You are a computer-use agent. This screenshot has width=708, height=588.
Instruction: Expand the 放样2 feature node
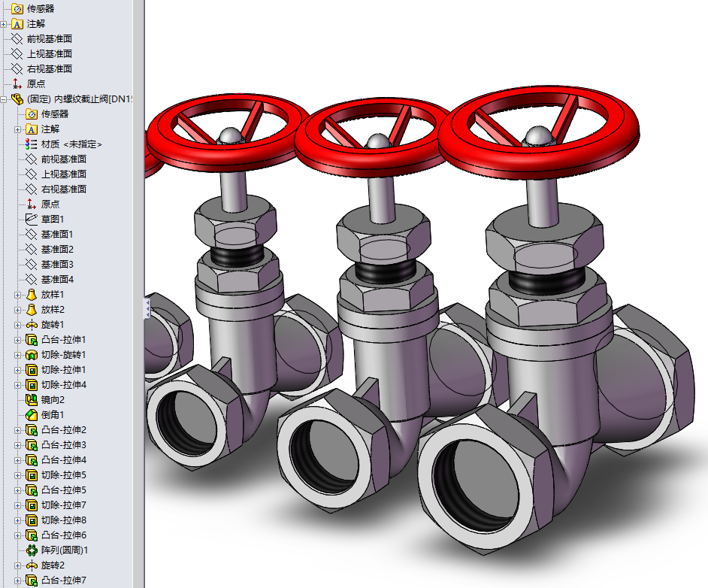pyautogui.click(x=17, y=310)
